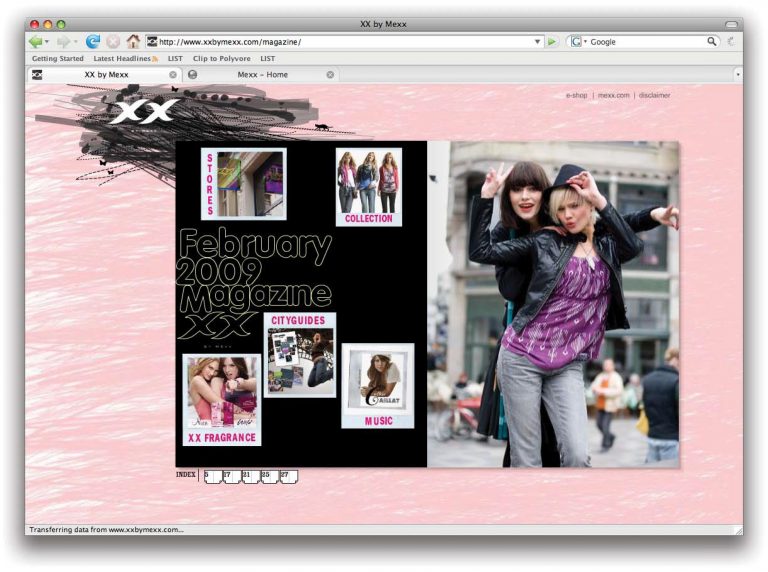768x572 pixels.
Task: Open Clip to Polyvore bookmark
Action: [x=222, y=59]
